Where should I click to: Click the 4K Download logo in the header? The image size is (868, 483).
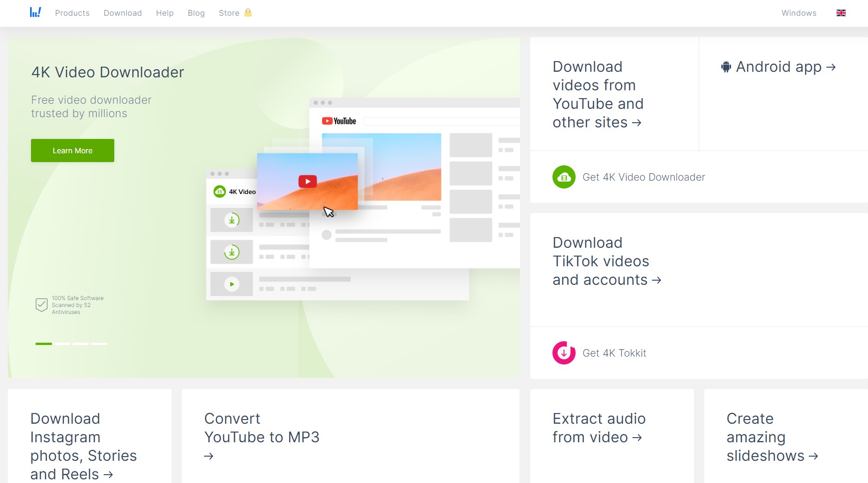tap(36, 13)
